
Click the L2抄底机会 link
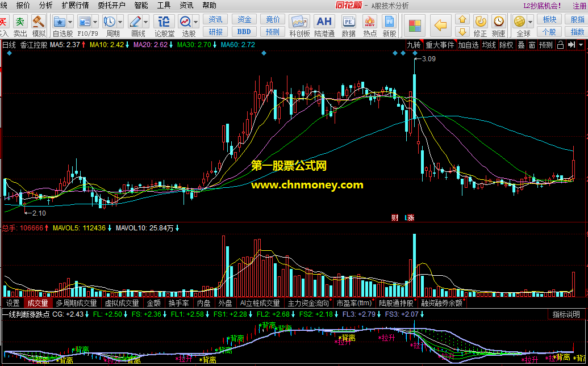pos(542,5)
